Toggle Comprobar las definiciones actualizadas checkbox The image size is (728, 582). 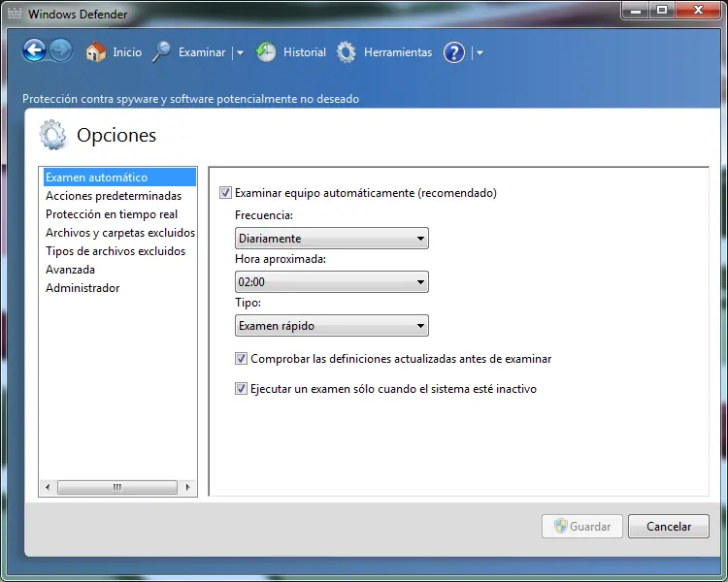pyautogui.click(x=241, y=358)
